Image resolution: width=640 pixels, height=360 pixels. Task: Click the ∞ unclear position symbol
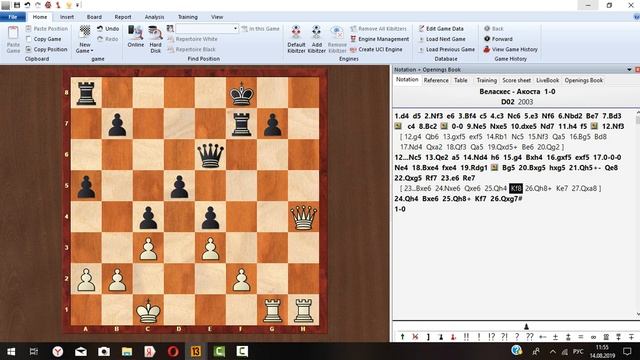tap(593, 337)
